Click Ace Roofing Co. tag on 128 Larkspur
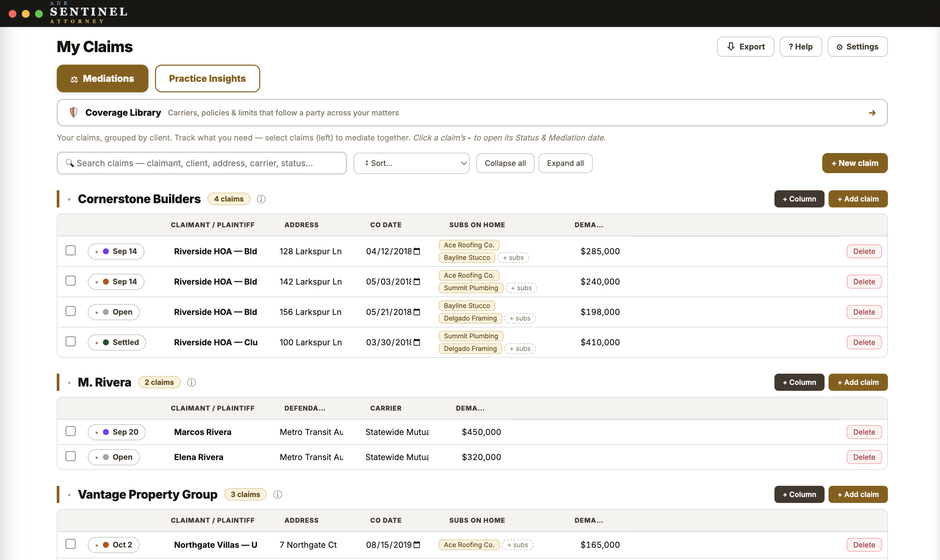This screenshot has height=560, width=940. click(x=469, y=245)
